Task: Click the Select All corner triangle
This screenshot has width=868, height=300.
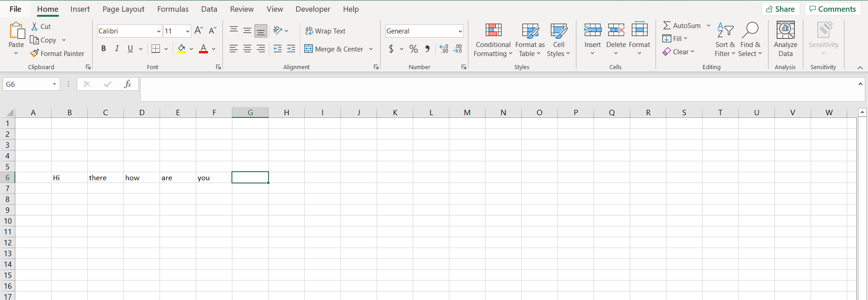Action: (10, 112)
